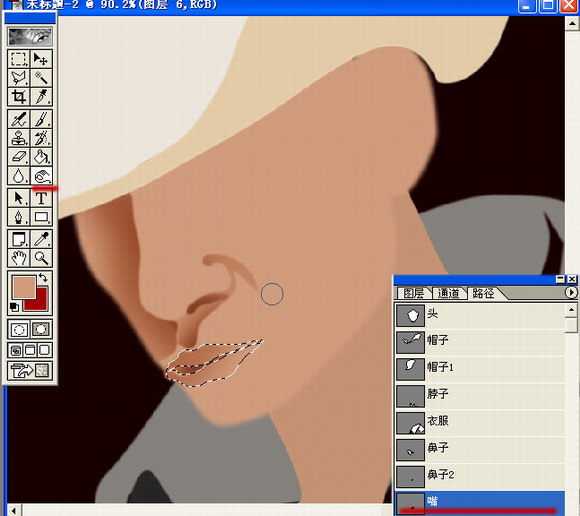
Task: Select the Rectangular Marquee tool
Action: click(18, 59)
